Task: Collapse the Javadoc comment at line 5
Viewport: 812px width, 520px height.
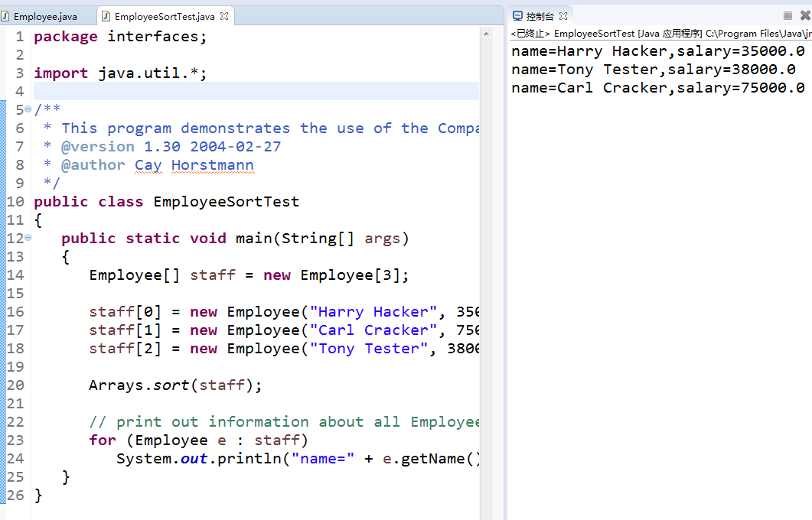Action: (x=28, y=109)
